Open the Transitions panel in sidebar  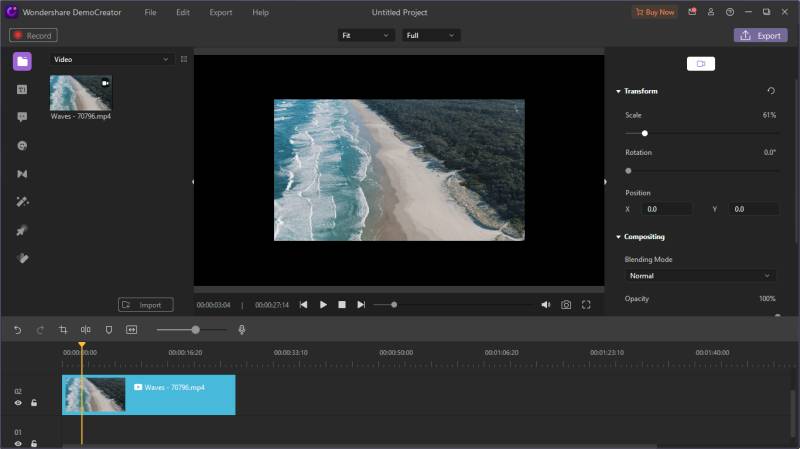(22, 174)
